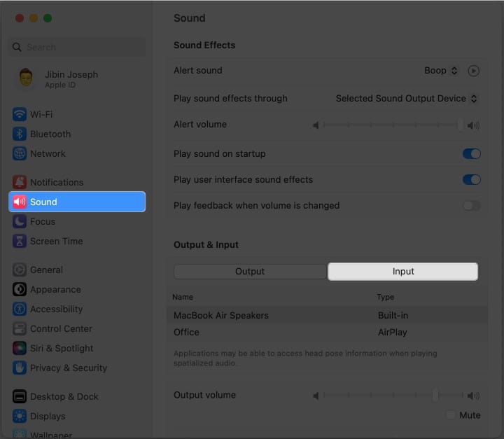The image size is (504, 439).
Task: Click the search magnifier icon
Action: 17,48
